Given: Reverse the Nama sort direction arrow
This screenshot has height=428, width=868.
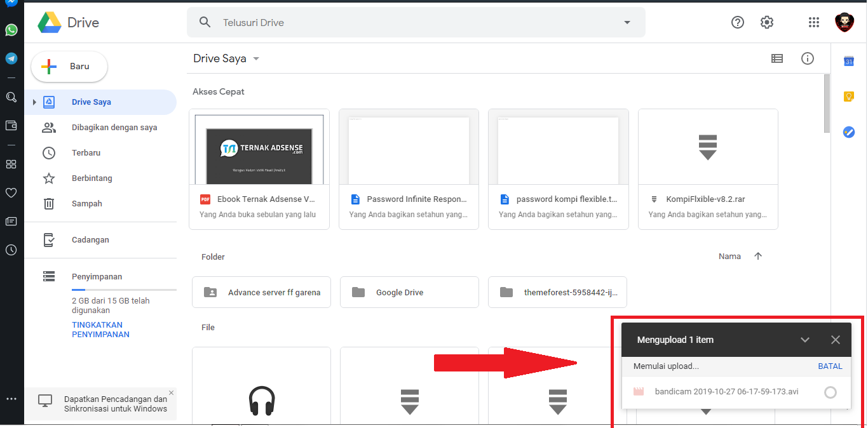Looking at the screenshot, I should click(x=757, y=257).
